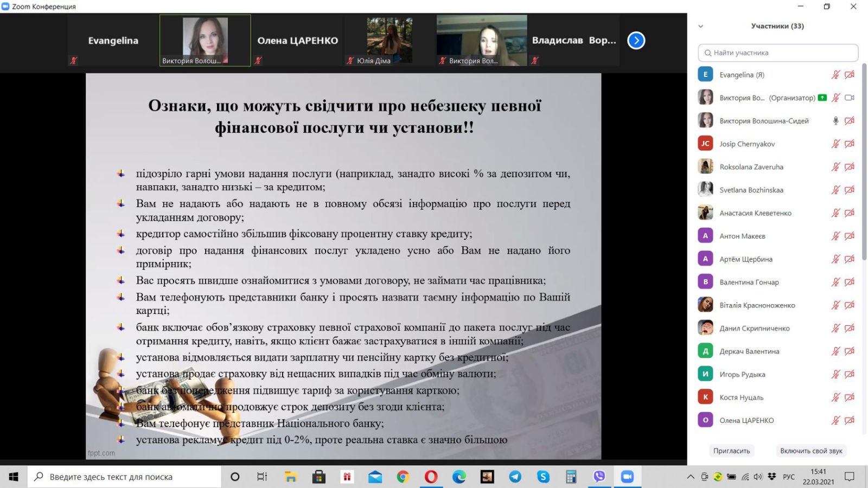This screenshot has width=868, height=488.
Task: Click Josip Chernyakov's JC avatar icon
Action: point(705,144)
